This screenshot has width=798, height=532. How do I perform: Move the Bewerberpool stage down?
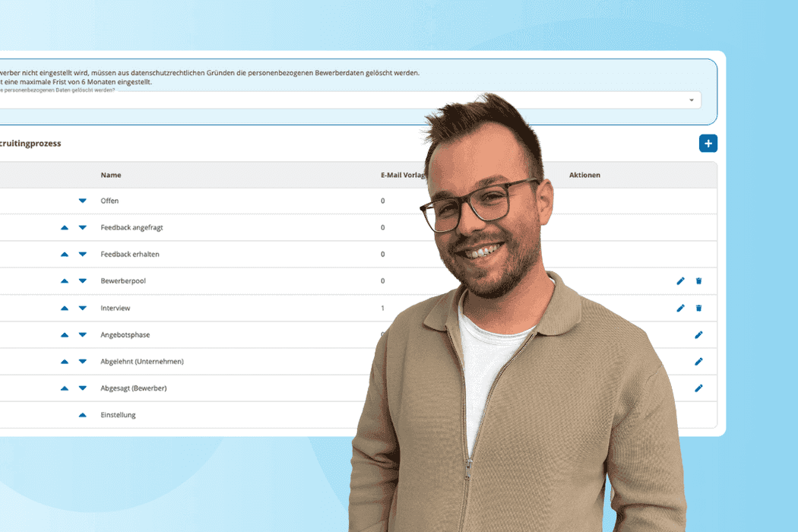[x=82, y=280]
